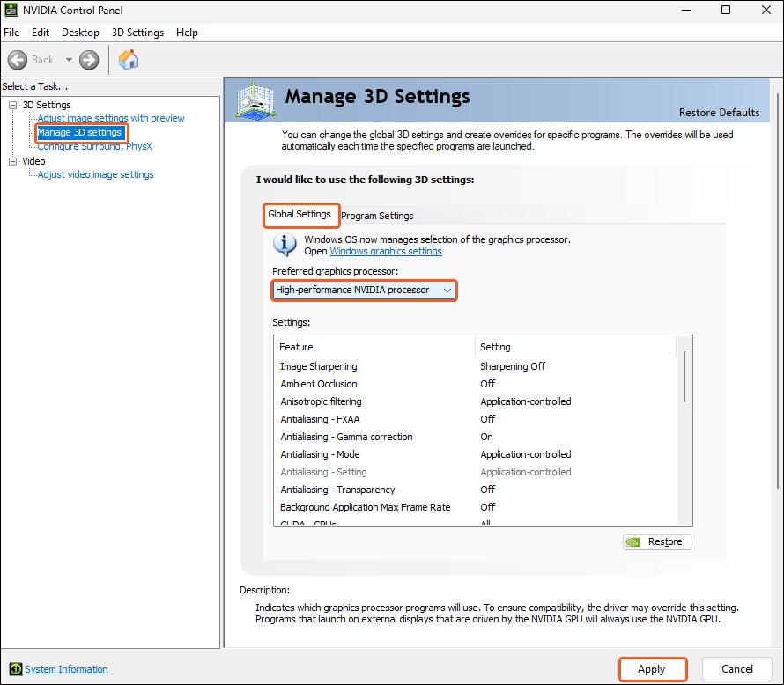Select the Anisotropic filtering row
Image resolution: width=784 pixels, height=685 pixels.
point(475,401)
